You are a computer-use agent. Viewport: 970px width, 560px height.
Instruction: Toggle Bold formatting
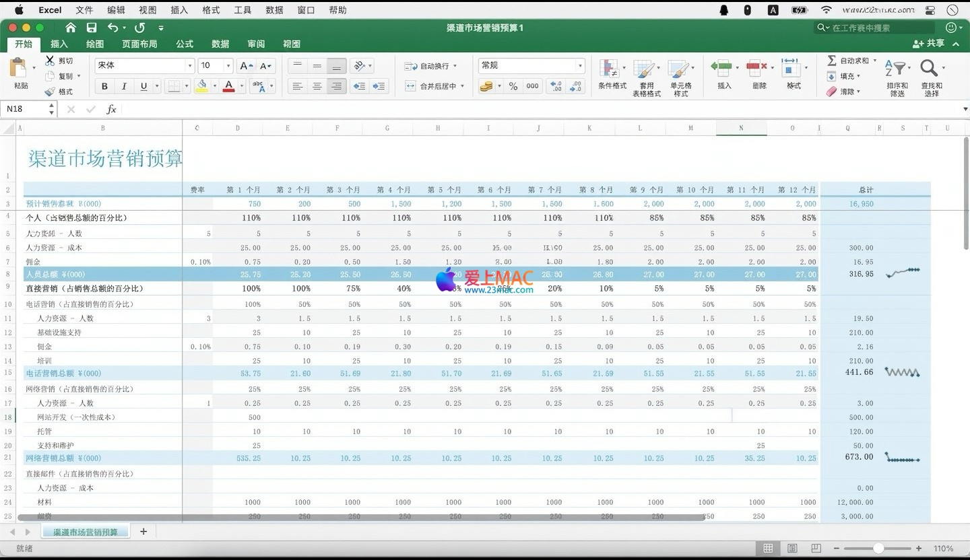click(x=104, y=86)
